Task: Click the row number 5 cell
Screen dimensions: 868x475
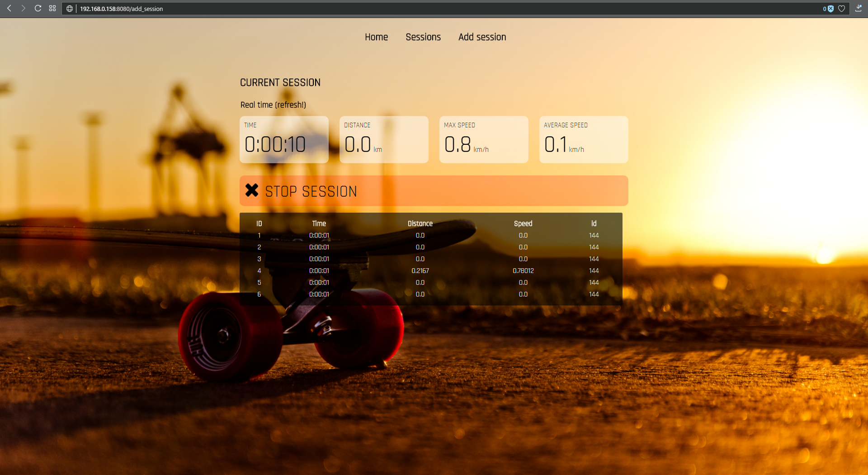Action: [x=259, y=282]
